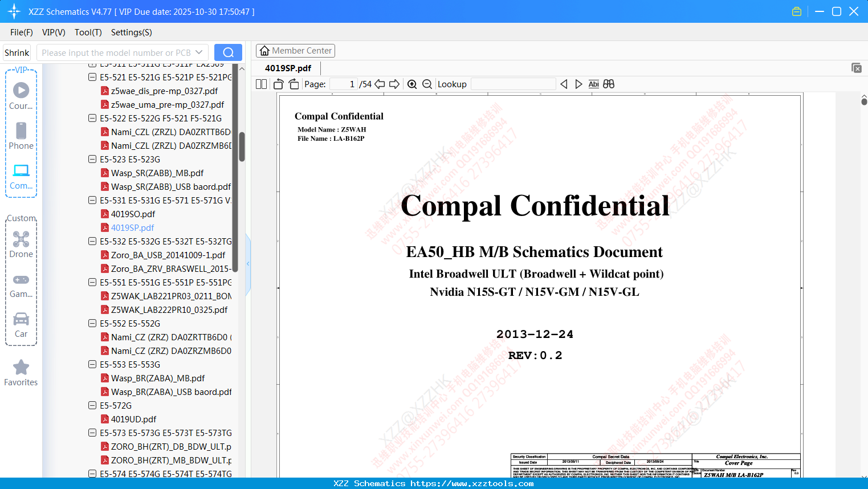Open Z5WAK_LAB222PR10_0325.pdf file
This screenshot has width=868, height=489.
click(169, 310)
